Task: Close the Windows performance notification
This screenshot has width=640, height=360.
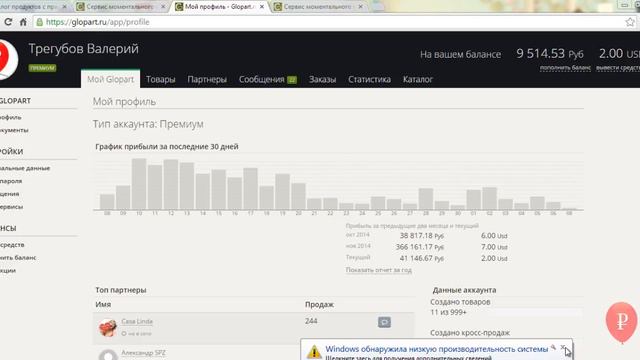Action: point(562,347)
